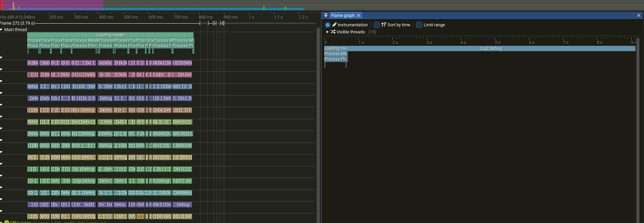
Task: Click the orange 155 zone block
Action: coord(140,217)
